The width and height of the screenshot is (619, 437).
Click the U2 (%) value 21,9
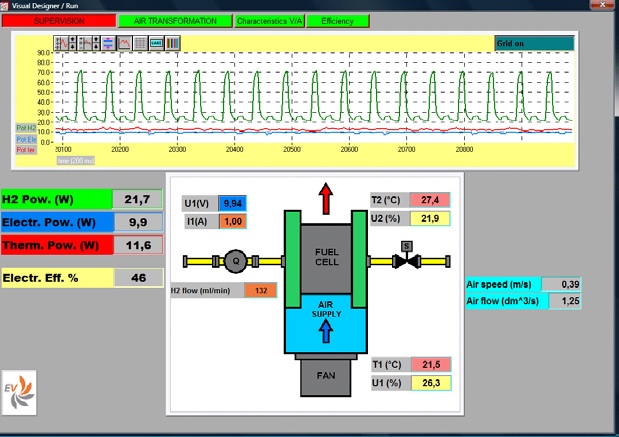[x=430, y=218]
